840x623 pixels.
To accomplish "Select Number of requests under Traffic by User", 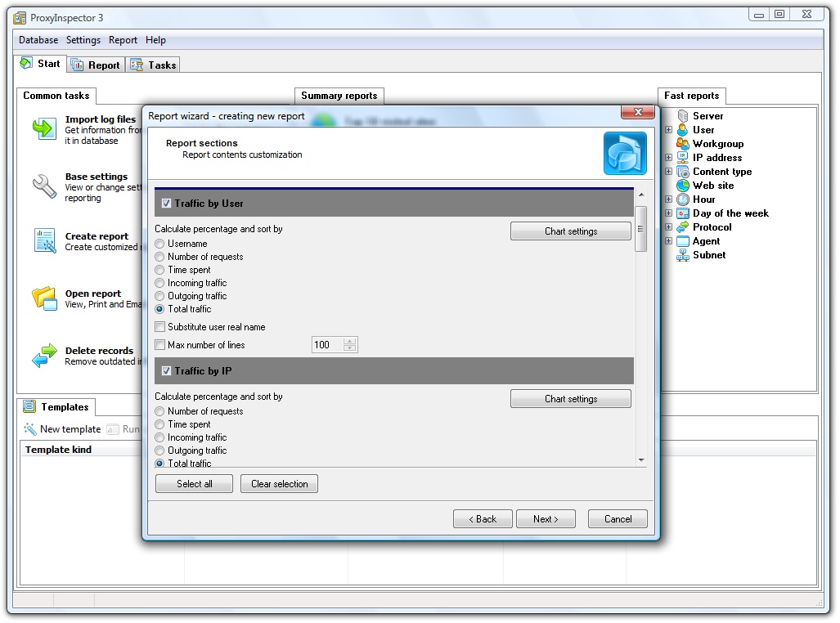I will 159,257.
